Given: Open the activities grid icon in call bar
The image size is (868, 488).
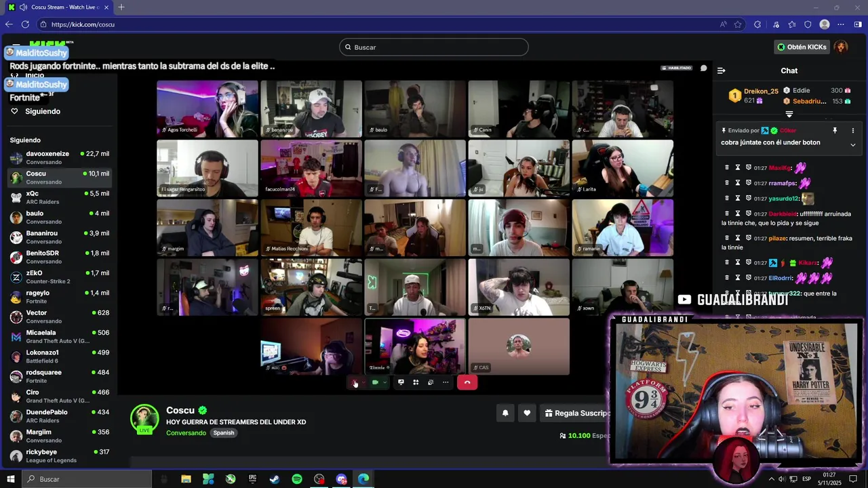Looking at the screenshot, I should click(416, 382).
